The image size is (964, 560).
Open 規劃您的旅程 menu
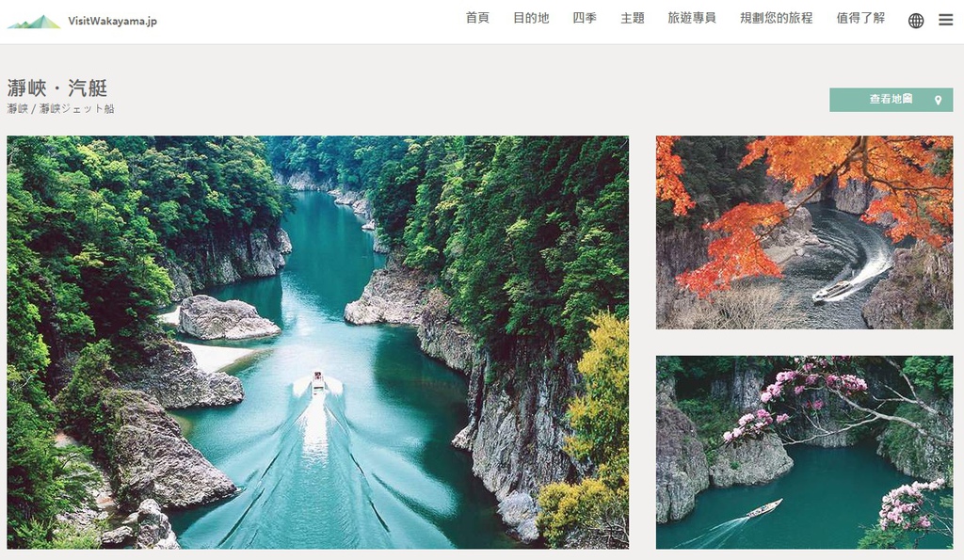776,18
